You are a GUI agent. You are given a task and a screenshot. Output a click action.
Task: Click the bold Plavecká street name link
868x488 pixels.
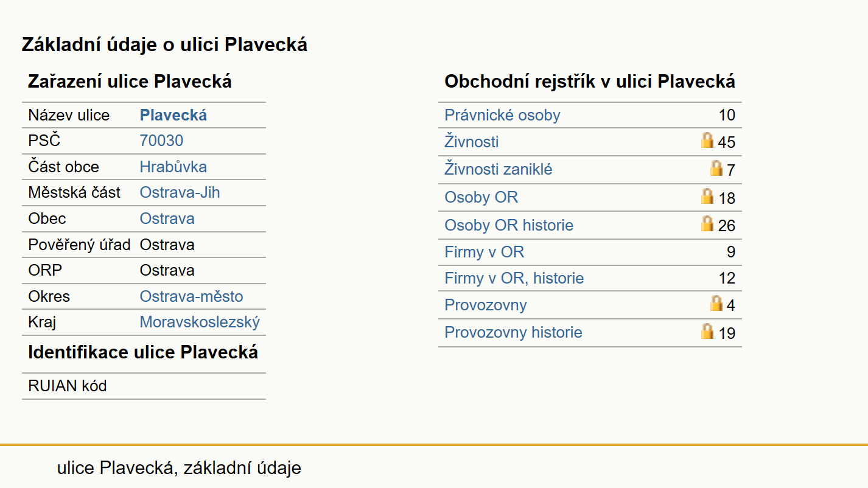click(x=173, y=115)
